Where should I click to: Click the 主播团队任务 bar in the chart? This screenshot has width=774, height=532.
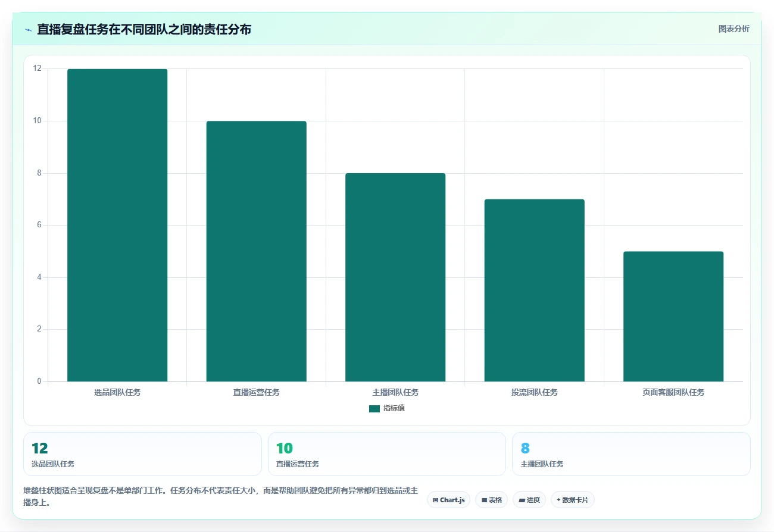[395, 277]
